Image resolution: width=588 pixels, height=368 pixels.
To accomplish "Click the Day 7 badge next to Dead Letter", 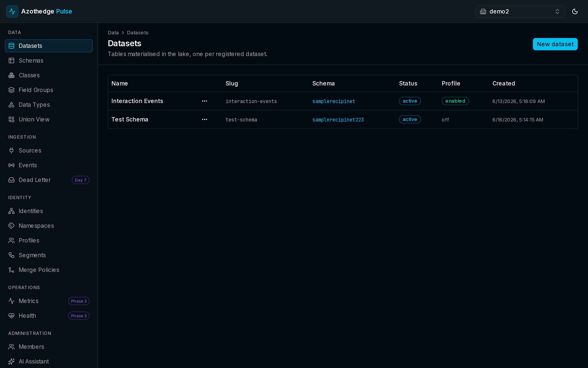I will (80, 180).
